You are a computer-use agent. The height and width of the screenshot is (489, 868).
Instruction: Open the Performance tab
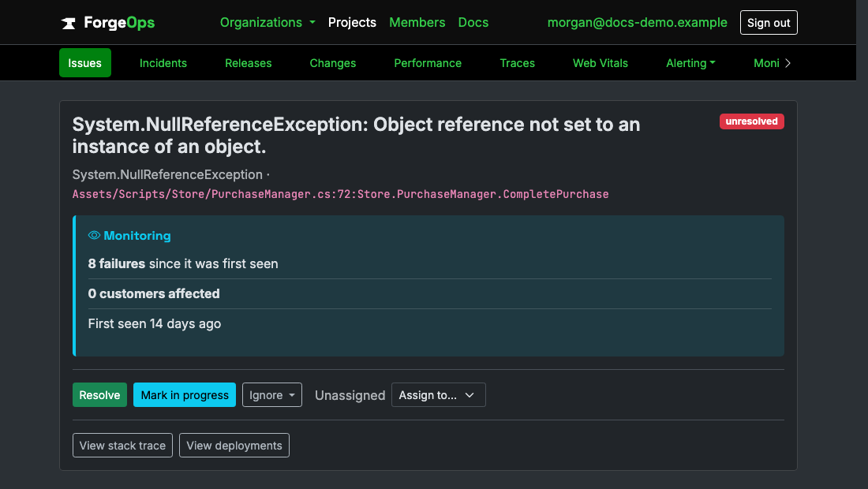pos(428,63)
